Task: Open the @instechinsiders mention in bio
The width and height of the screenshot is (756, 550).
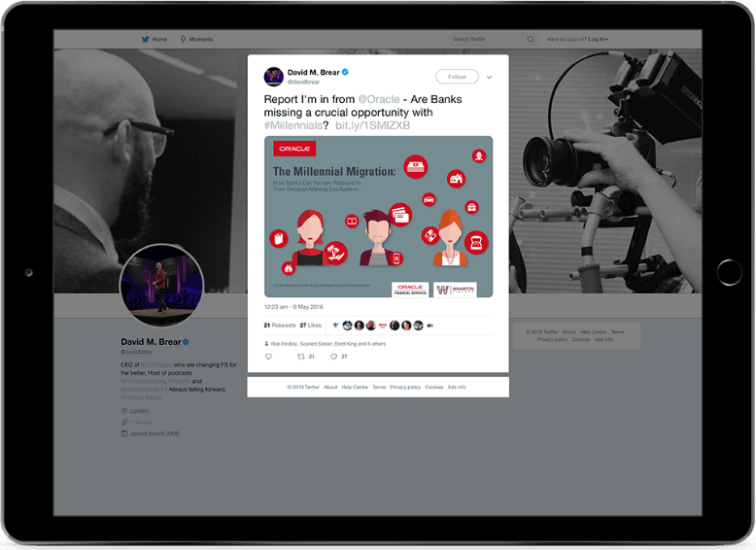Action: tap(142, 390)
